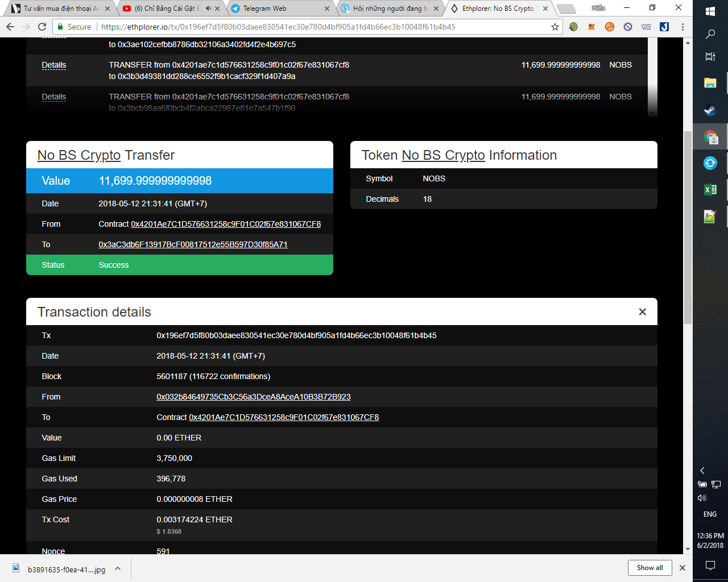Close the Ethplorer tab
728x582 pixels.
coord(545,9)
